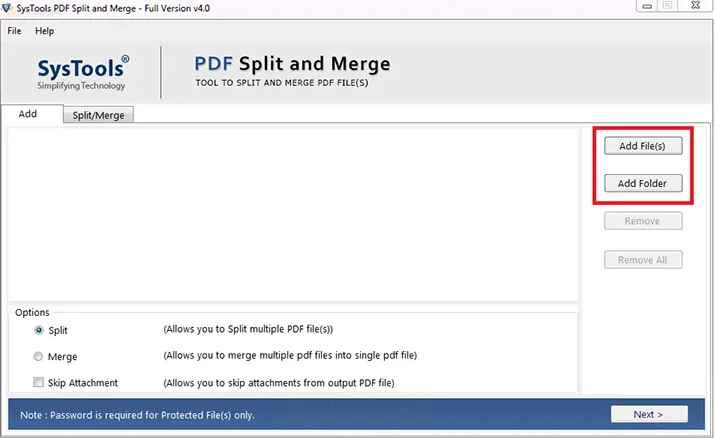
Task: Select the Merge radio option
Action: coord(38,356)
